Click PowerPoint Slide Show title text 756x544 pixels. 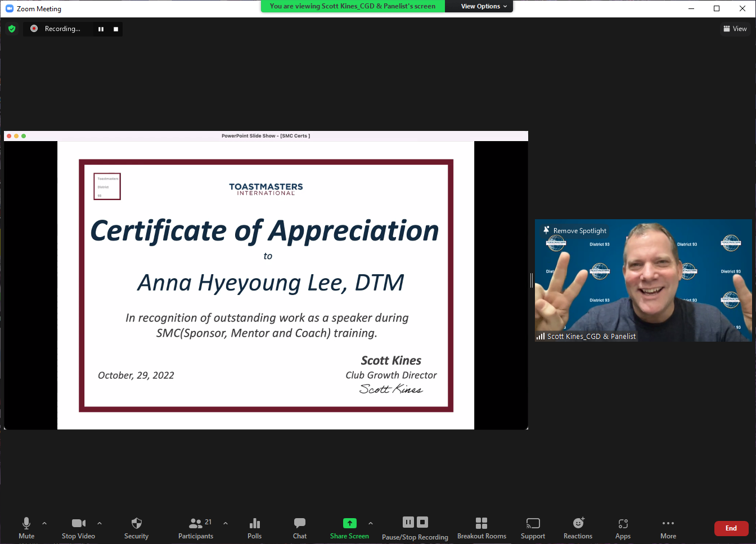(x=266, y=136)
